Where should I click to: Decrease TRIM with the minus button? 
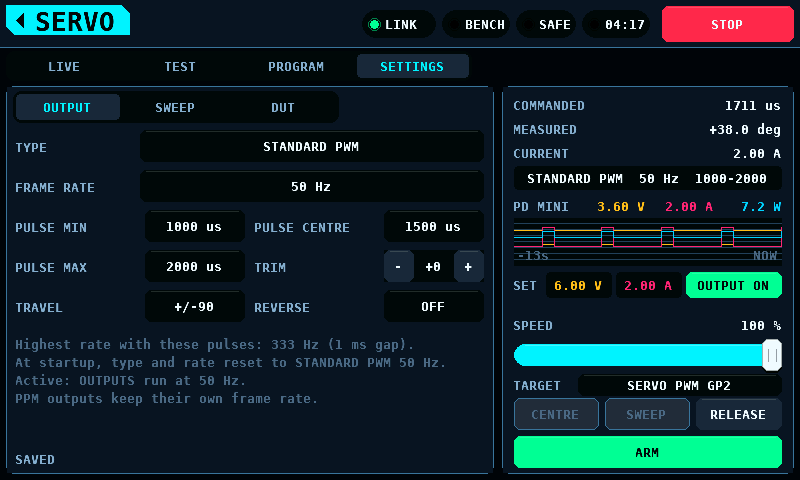pyautogui.click(x=398, y=267)
